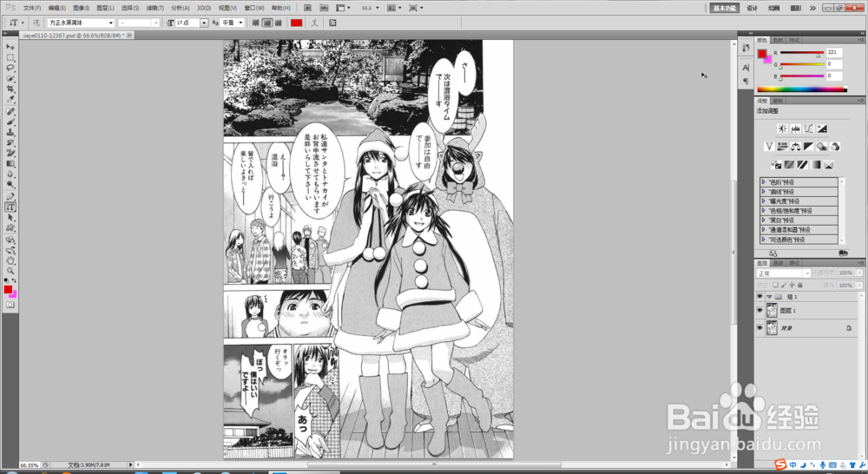
Task: Open the 文件(F) menu
Action: [32, 9]
